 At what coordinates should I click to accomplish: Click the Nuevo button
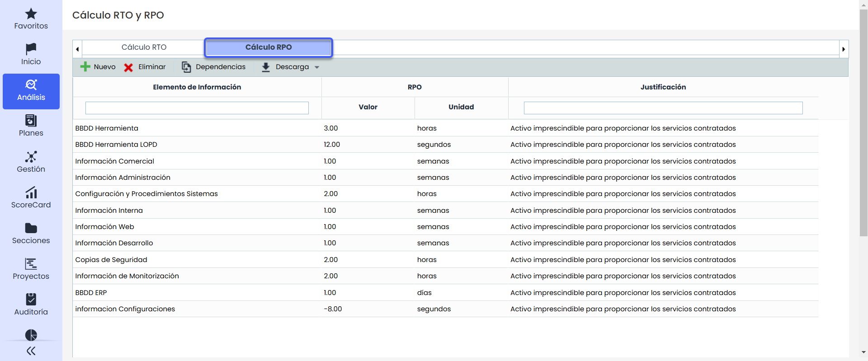point(98,67)
